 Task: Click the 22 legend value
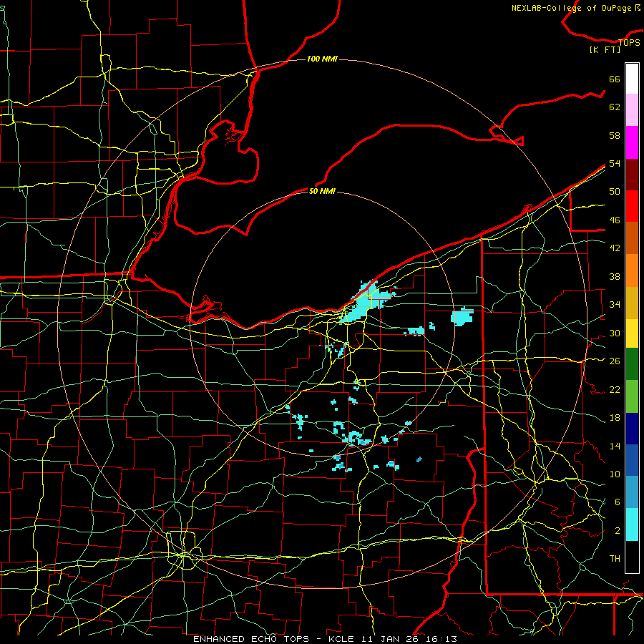(615, 389)
